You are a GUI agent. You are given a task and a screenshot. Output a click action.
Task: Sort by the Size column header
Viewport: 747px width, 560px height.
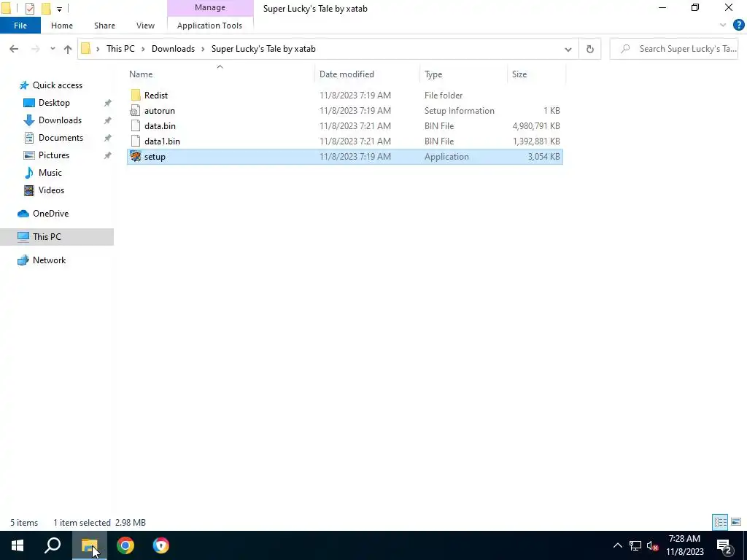[519, 74]
